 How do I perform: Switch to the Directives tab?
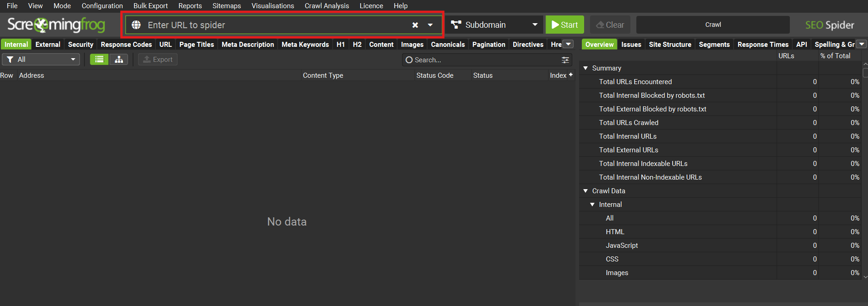(528, 45)
